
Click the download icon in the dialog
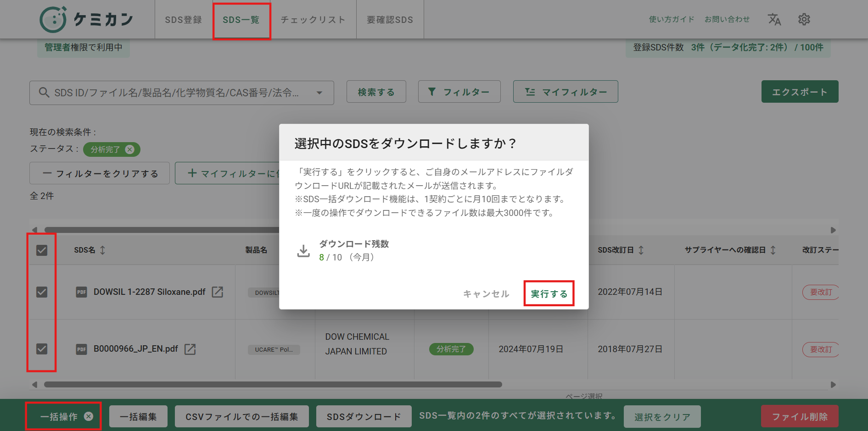click(303, 250)
